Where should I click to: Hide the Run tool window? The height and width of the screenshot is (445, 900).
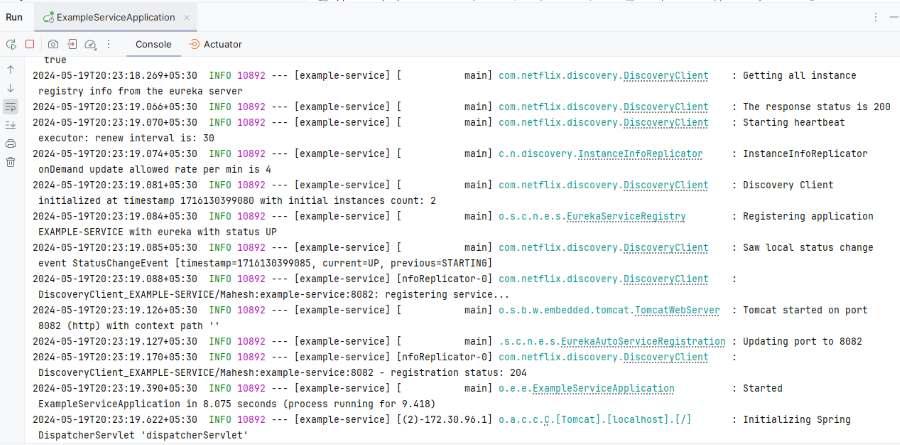(x=894, y=17)
